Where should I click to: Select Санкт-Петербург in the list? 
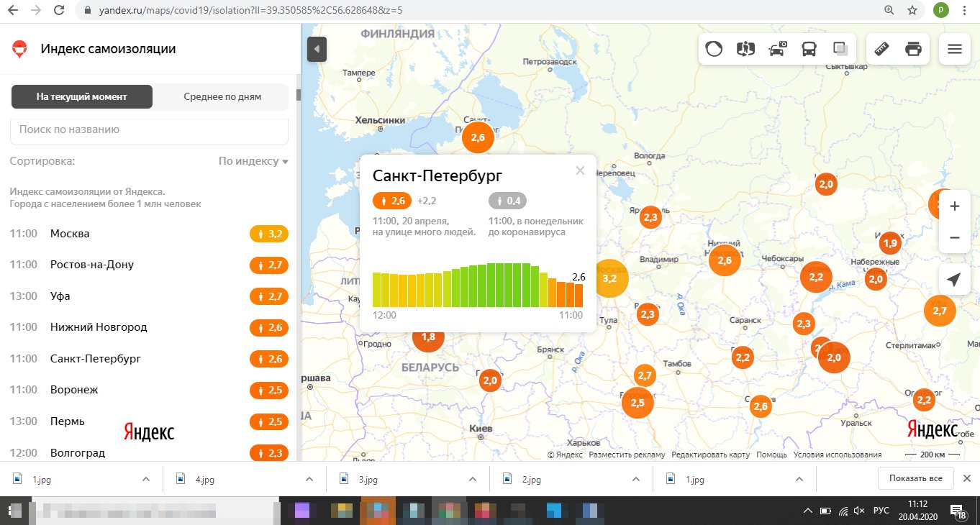tap(149, 358)
